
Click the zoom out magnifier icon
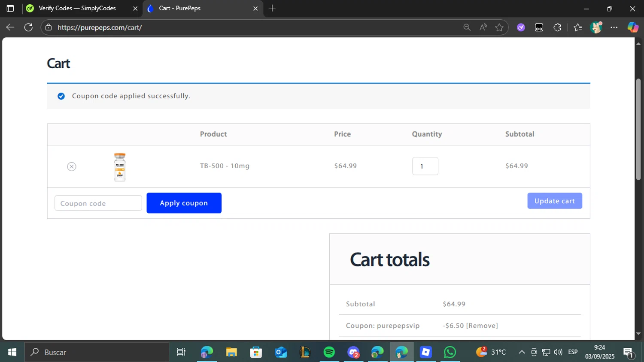pyautogui.click(x=467, y=27)
